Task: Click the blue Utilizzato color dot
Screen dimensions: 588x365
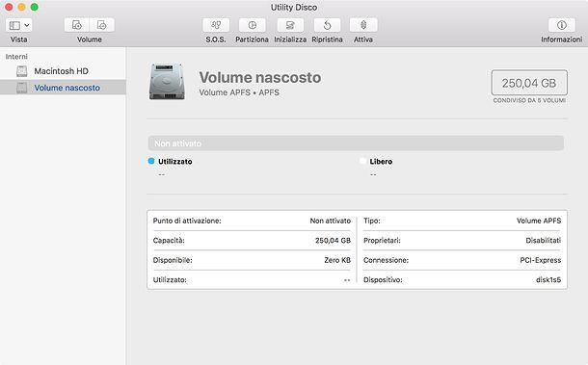Action: tap(151, 161)
